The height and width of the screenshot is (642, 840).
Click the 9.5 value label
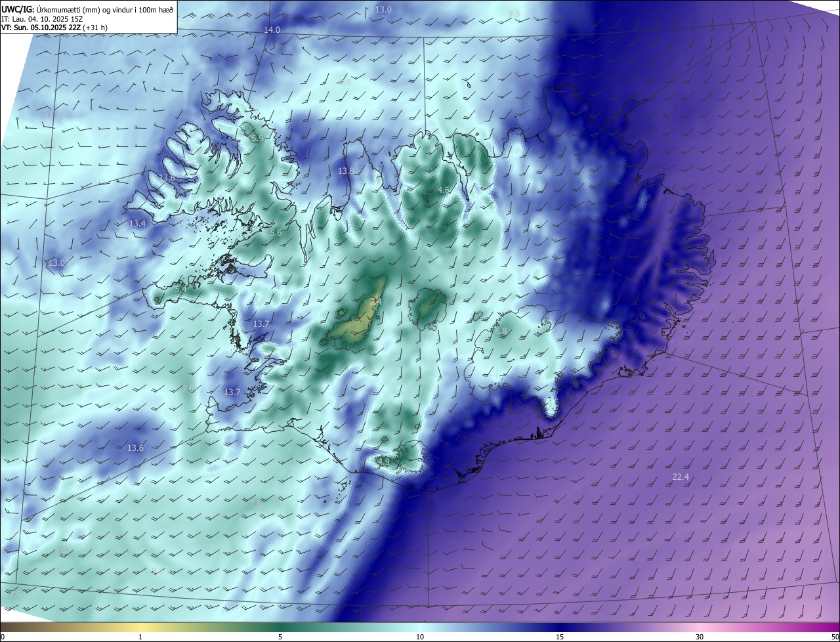click(x=514, y=13)
